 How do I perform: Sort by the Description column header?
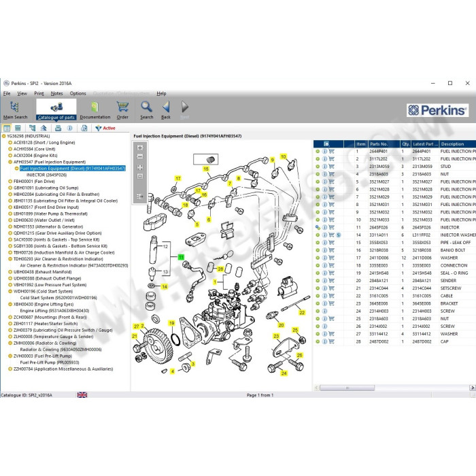[458, 144]
